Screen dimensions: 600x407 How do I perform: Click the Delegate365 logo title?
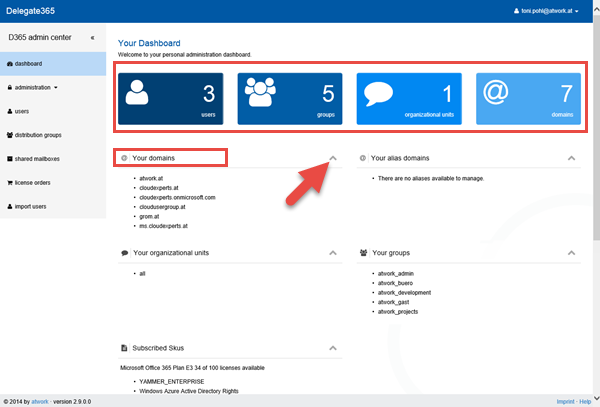(31, 11)
